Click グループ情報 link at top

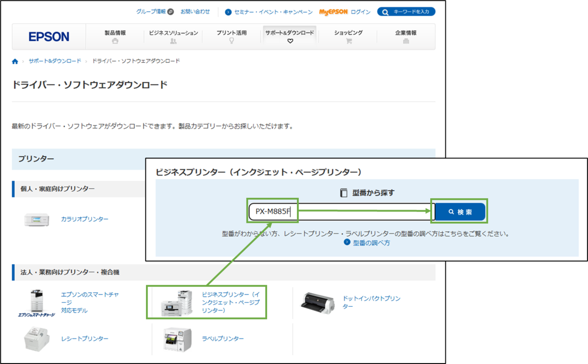tap(151, 11)
